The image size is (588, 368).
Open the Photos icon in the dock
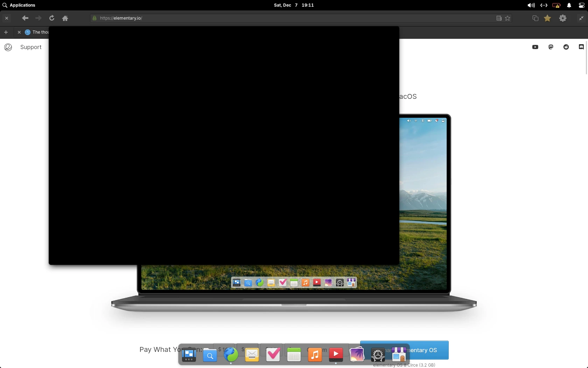[357, 355]
